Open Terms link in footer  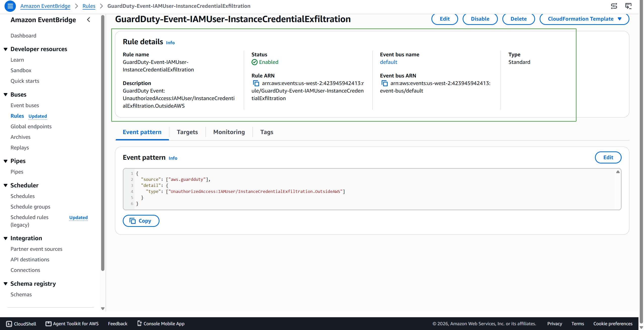578,324
